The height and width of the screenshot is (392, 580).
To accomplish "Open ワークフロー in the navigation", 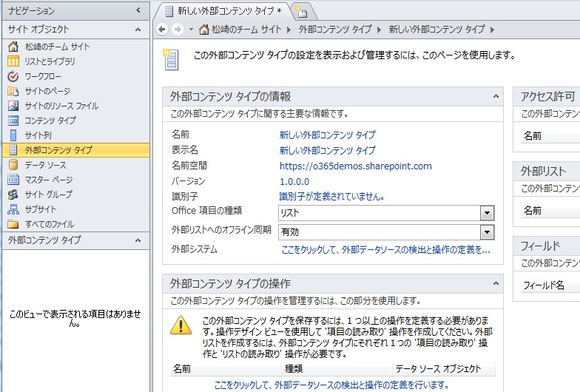I will [43, 76].
